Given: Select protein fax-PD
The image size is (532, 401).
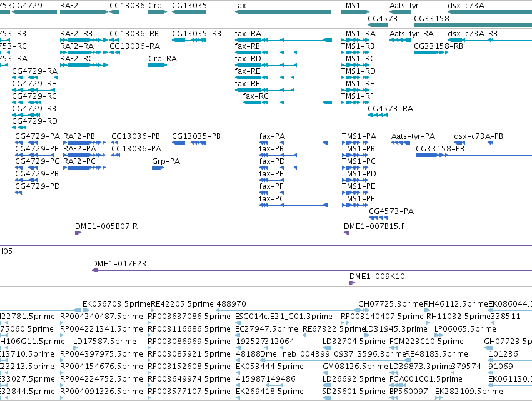Looking at the screenshot, I should pyautogui.click(x=278, y=168).
